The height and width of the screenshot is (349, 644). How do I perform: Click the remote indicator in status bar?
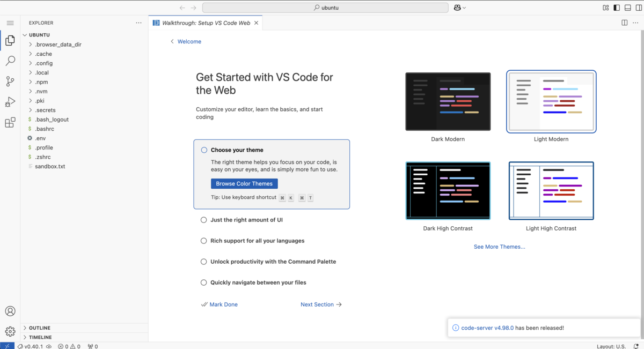click(7, 346)
